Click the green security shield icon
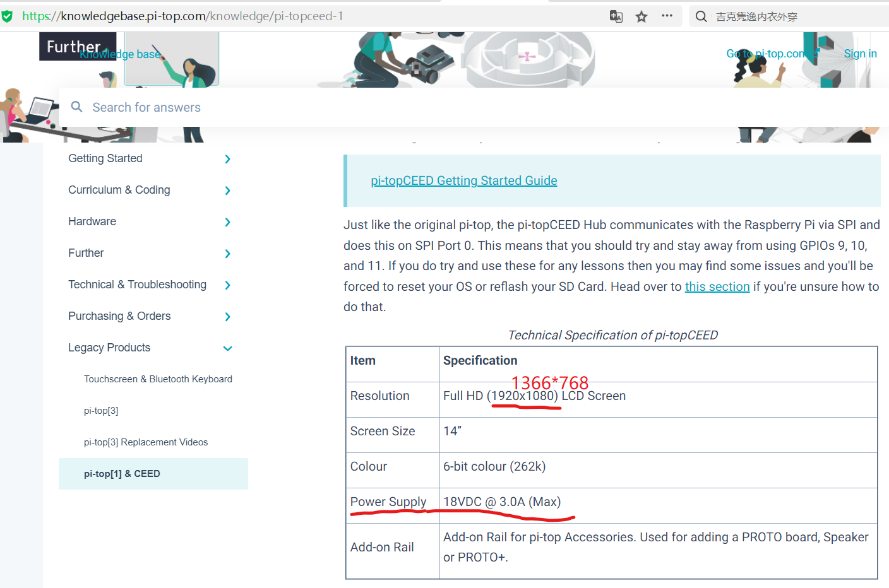The height and width of the screenshot is (588, 889). (7, 16)
